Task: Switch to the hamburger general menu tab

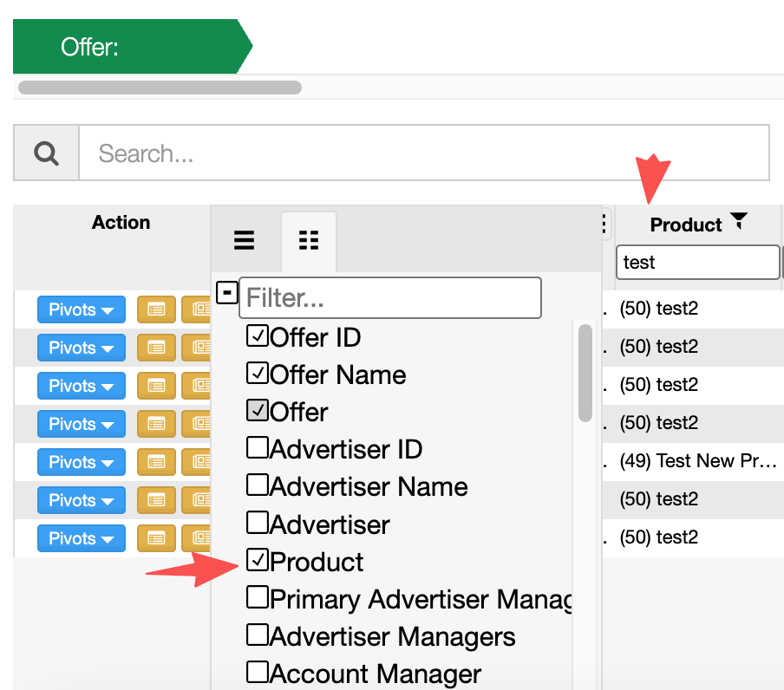Action: [244, 240]
